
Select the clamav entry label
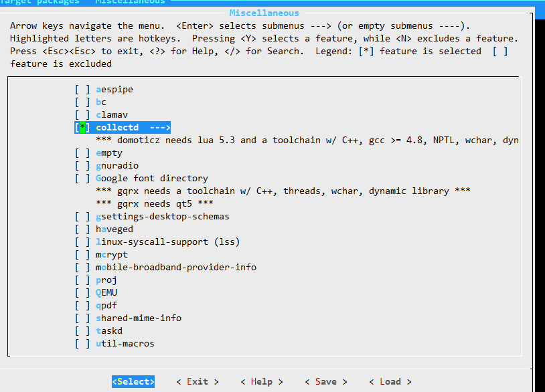pyautogui.click(x=112, y=115)
